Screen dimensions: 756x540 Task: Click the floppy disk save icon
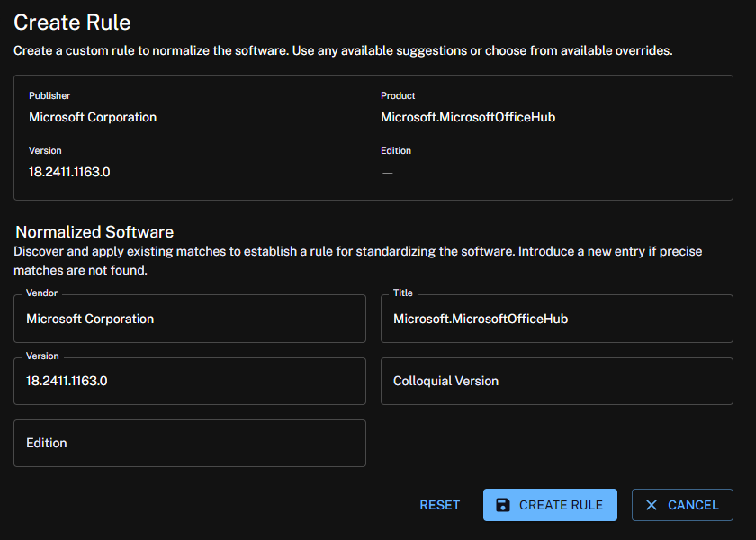503,505
